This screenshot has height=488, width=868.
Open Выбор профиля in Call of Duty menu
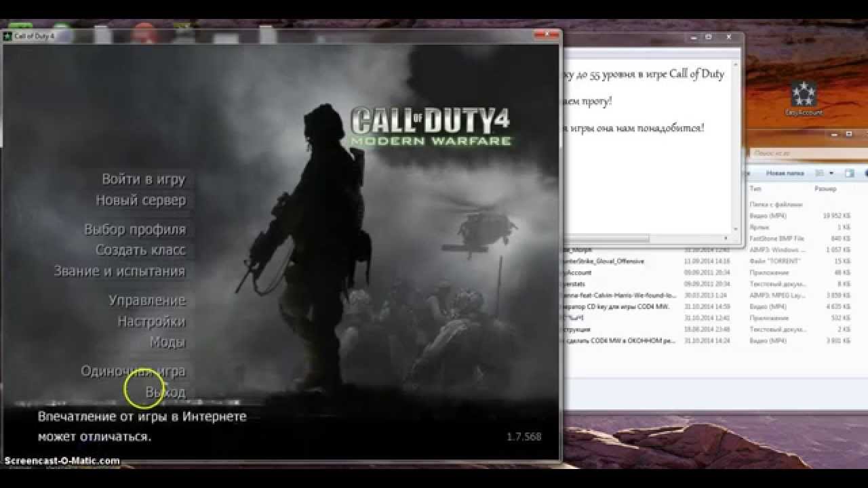[134, 229]
